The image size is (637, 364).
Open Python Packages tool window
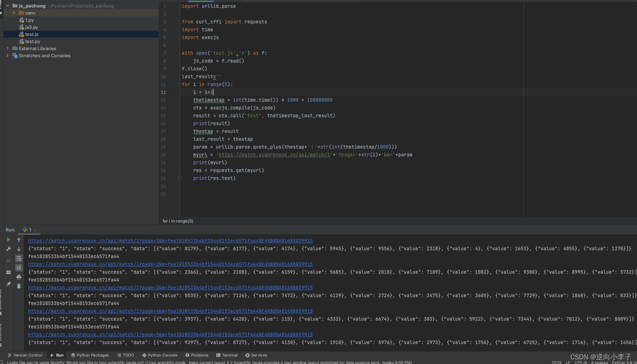[x=90, y=355]
